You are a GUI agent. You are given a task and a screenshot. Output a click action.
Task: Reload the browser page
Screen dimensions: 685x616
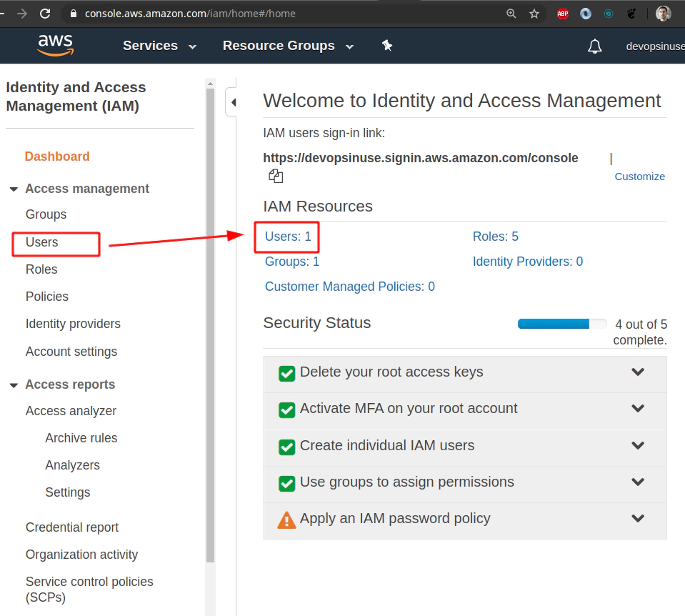(45, 14)
